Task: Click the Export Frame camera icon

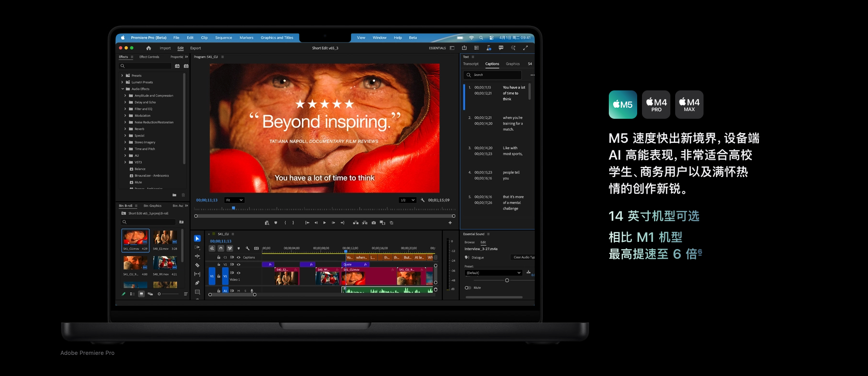Action: [x=374, y=223]
